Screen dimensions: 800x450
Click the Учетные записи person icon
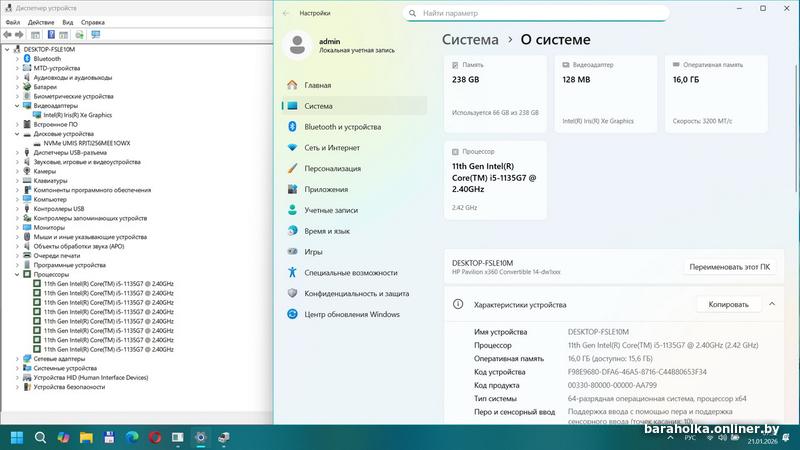click(x=292, y=210)
